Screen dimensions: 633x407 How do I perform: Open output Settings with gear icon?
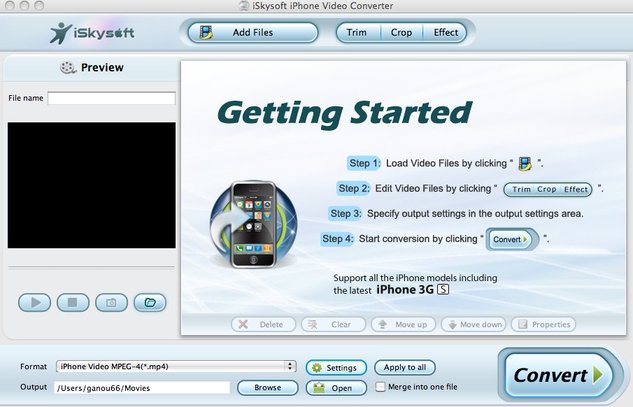coord(337,368)
